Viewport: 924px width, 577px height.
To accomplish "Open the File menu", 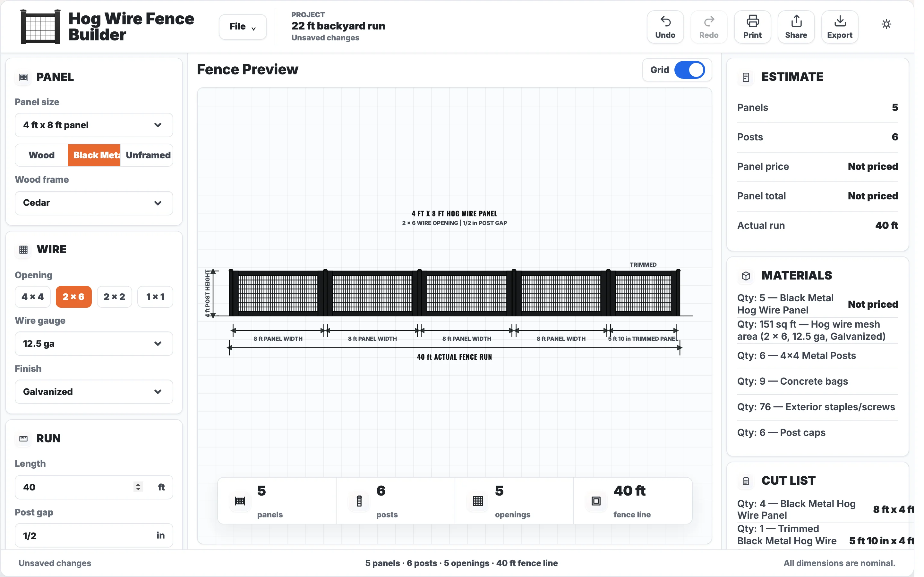I will (243, 27).
